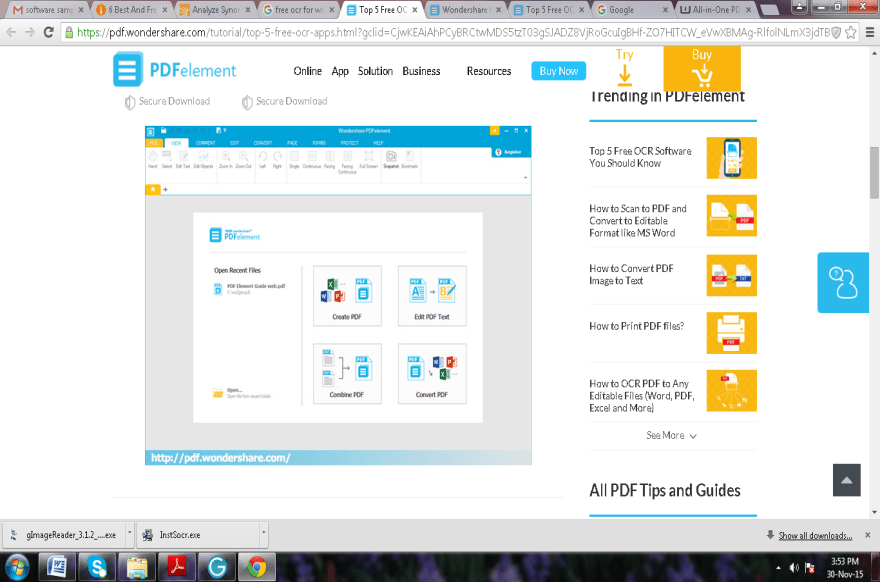This screenshot has width=880, height=582.
Task: Click the Chrome icon on the taskbar
Action: click(257, 567)
